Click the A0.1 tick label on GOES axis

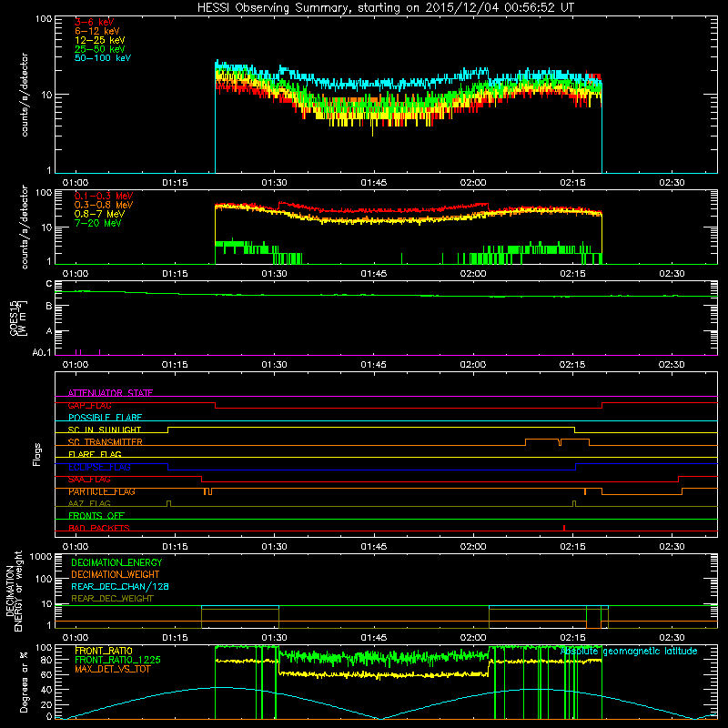tap(41, 353)
